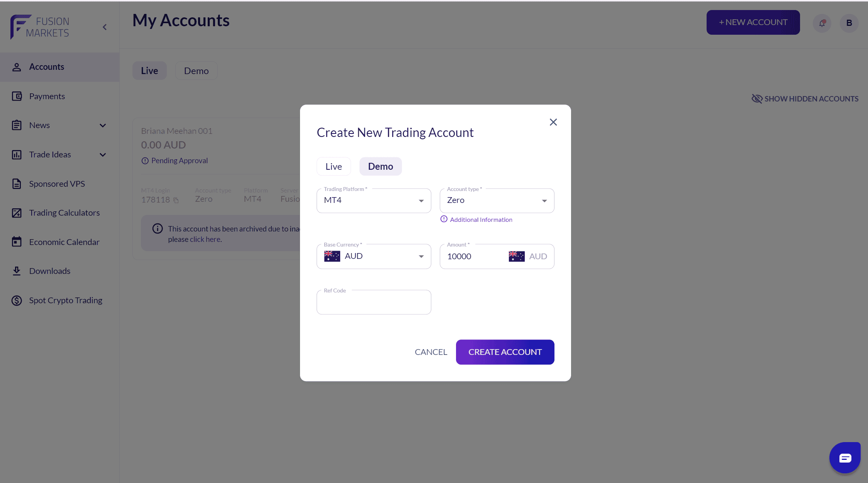
Task: Click the Create Account button
Action: coord(505,352)
